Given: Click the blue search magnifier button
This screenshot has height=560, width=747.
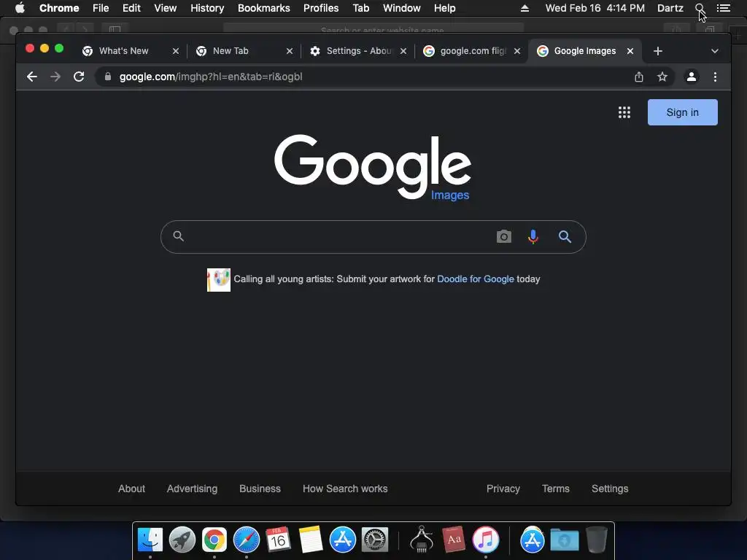Looking at the screenshot, I should tap(565, 237).
